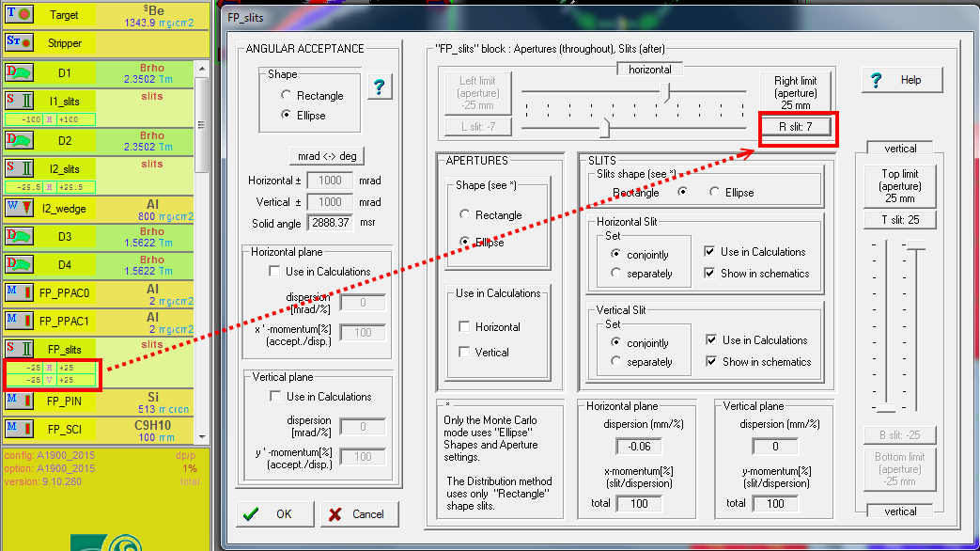Click the FP_PIN detector icon
The height and width of the screenshot is (551, 980).
click(x=20, y=401)
